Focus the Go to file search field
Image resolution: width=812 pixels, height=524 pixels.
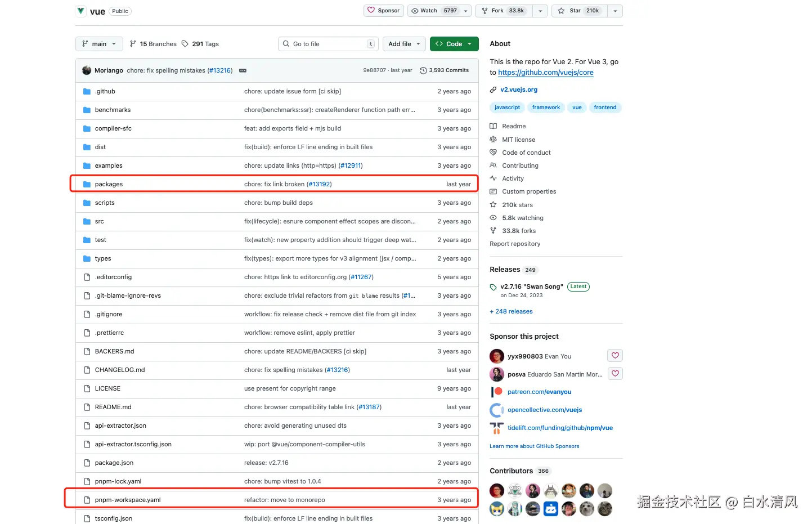coord(328,44)
